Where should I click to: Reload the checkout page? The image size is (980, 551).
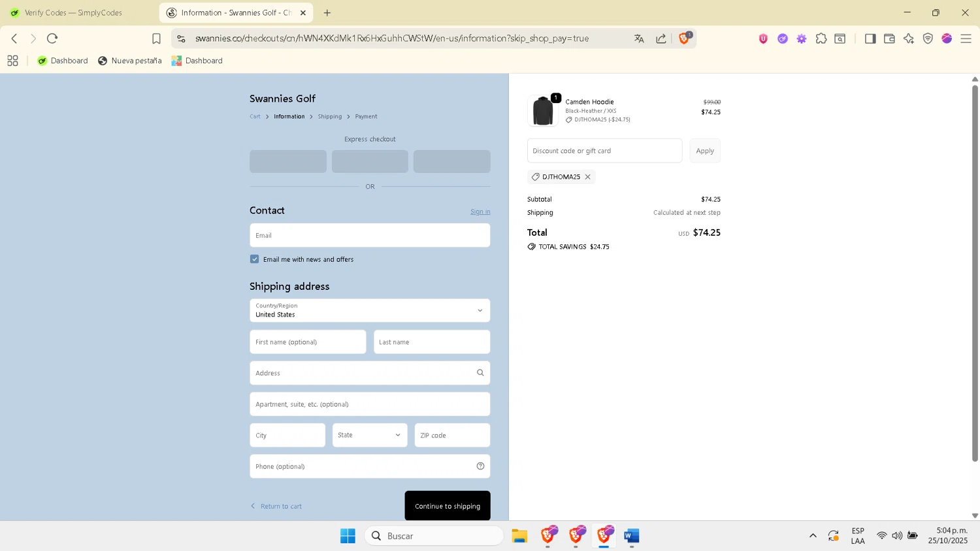(52, 39)
